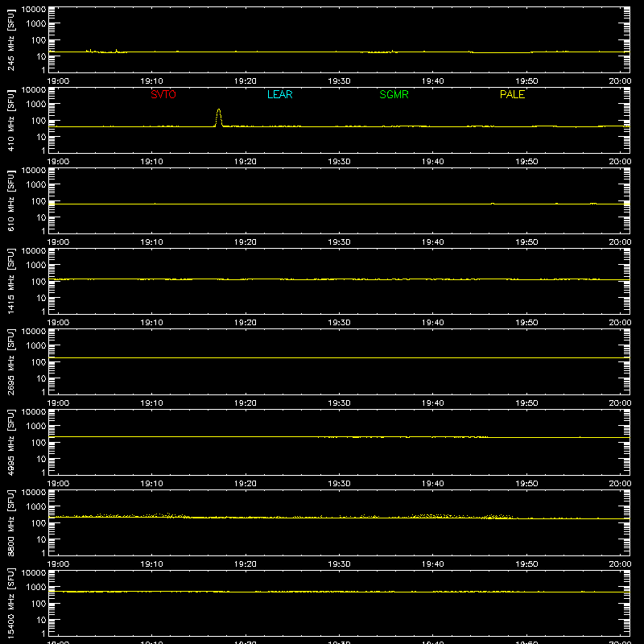Click the 2695 MHz [SFU] axis title
The height and width of the screenshot is (644, 644).
(11, 361)
